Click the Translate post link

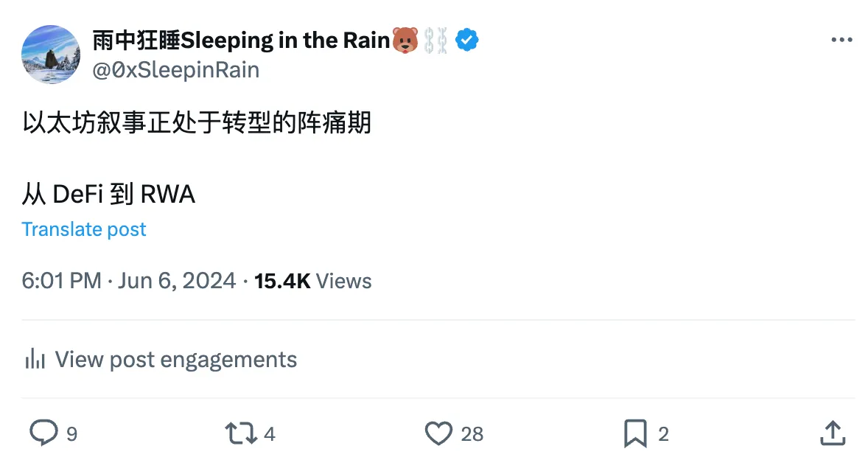point(84,229)
